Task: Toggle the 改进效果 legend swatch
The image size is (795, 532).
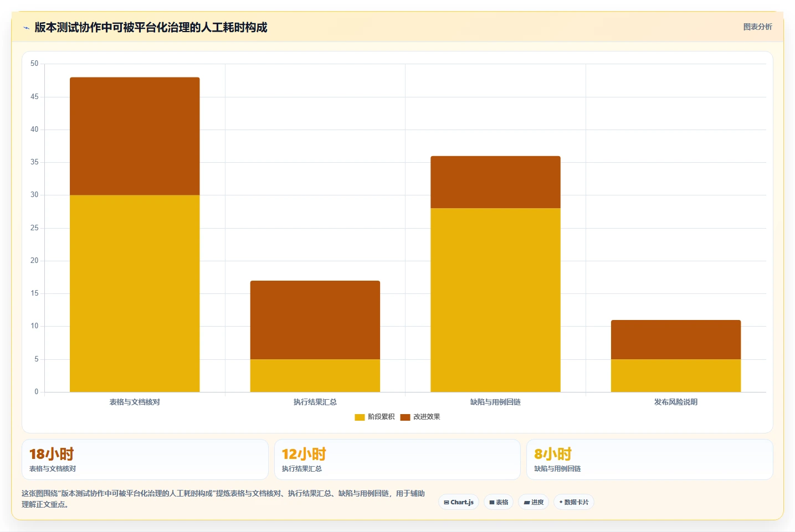Action: [405, 417]
